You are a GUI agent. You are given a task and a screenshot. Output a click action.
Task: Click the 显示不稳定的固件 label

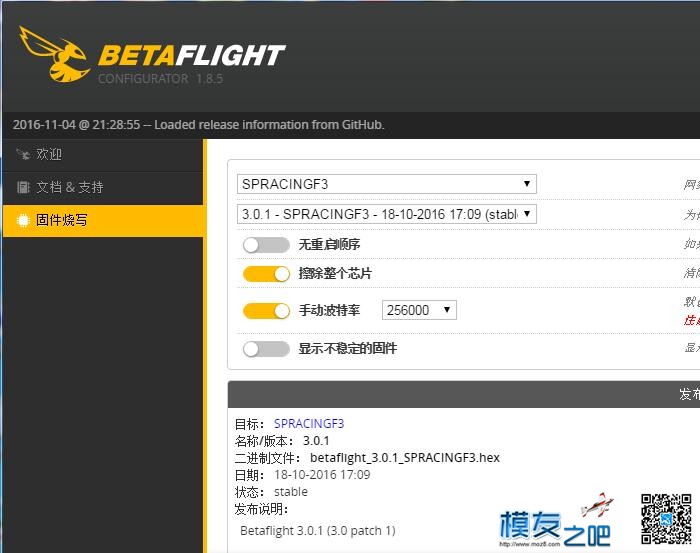point(347,348)
